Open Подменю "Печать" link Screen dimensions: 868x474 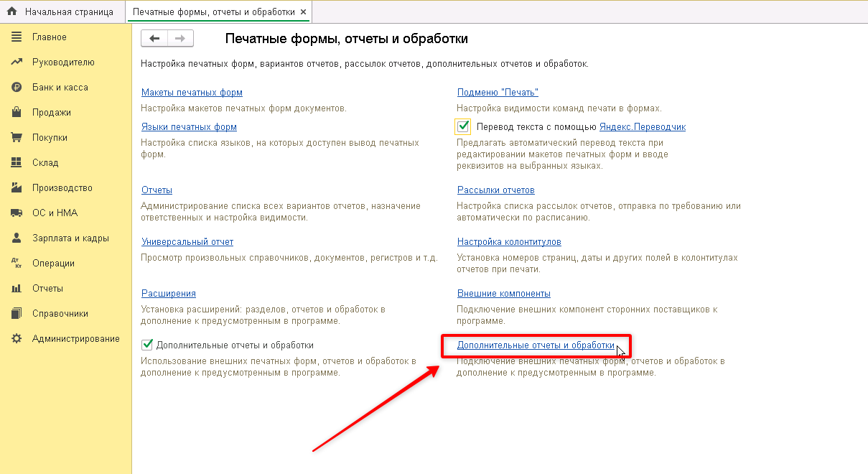tap(498, 93)
